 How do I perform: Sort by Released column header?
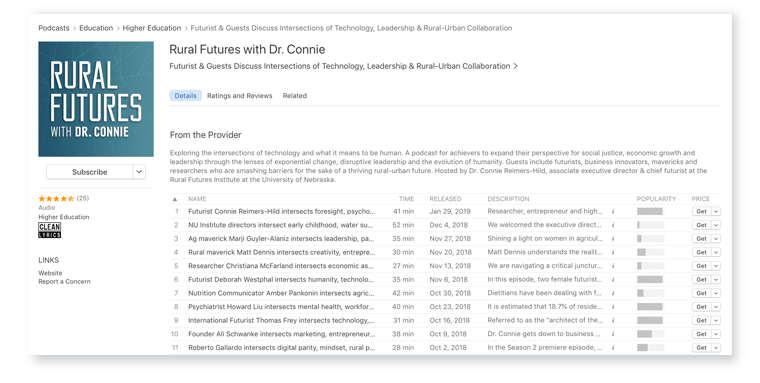pyautogui.click(x=445, y=199)
